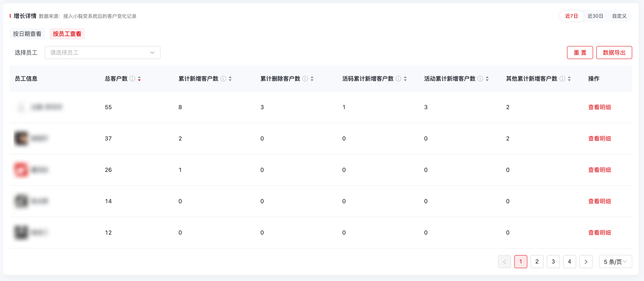
Task: Click the 数据来源 description text
Action: tap(88, 16)
